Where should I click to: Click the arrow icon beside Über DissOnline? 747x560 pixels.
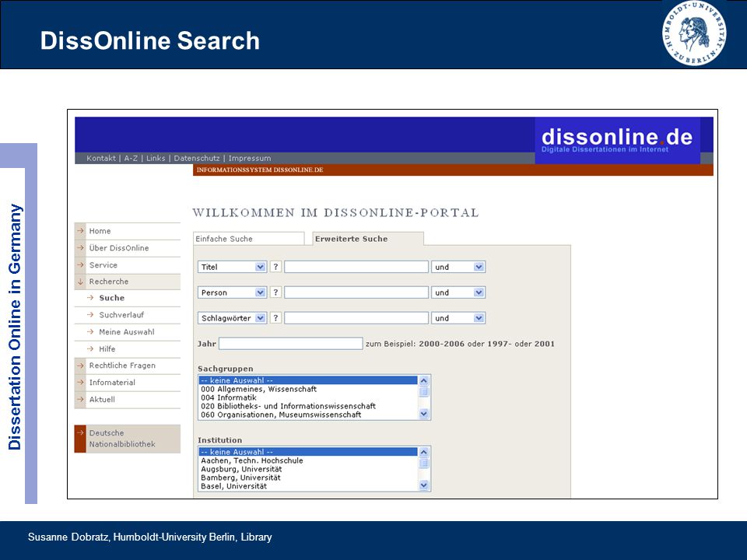coord(80,248)
